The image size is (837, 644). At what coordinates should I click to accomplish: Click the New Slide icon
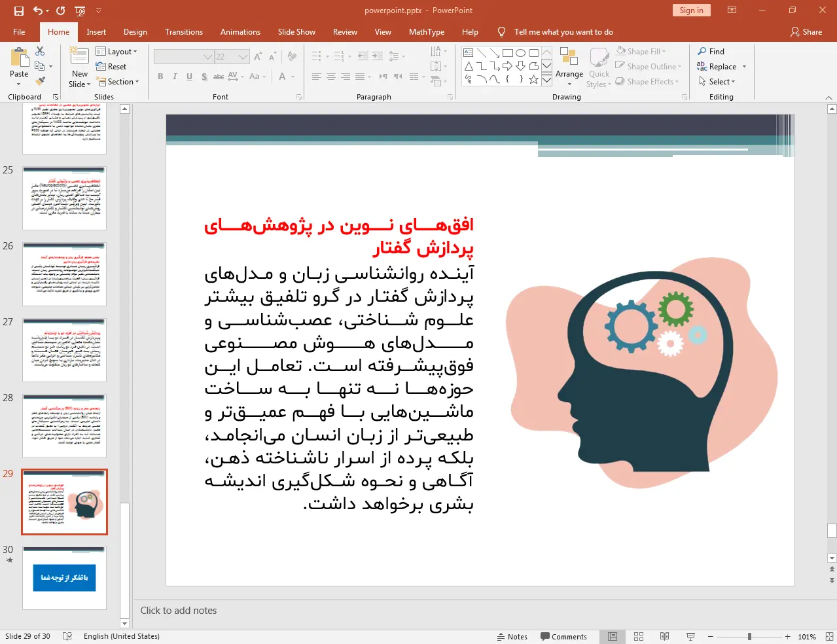pyautogui.click(x=79, y=56)
